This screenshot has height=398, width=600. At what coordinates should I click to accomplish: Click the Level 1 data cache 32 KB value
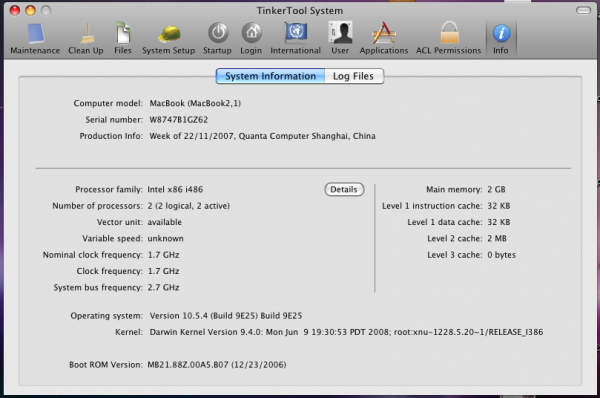tap(499, 222)
